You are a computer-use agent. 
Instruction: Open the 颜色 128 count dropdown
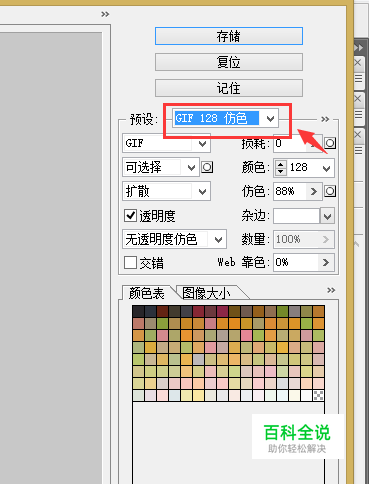327,168
